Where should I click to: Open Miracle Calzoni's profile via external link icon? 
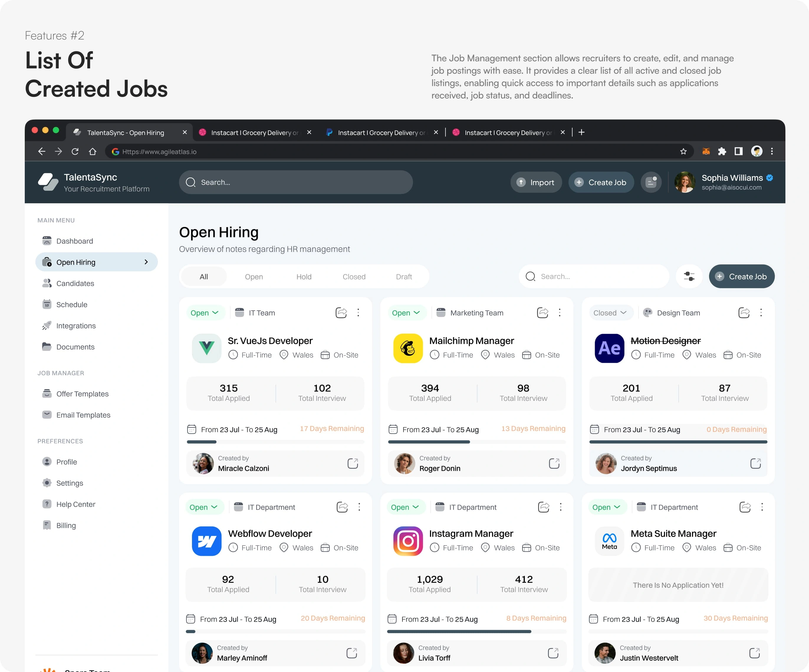[353, 463]
